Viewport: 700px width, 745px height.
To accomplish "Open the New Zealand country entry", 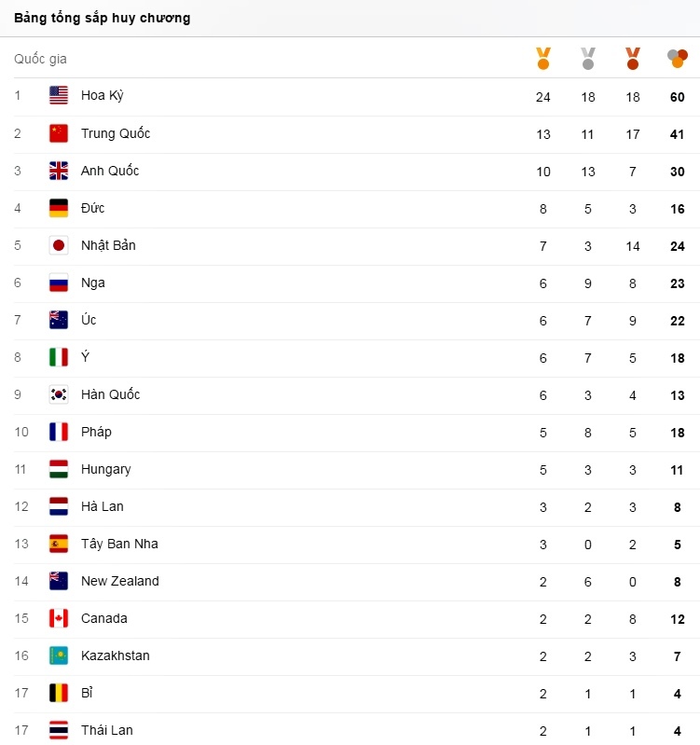I will point(120,581).
